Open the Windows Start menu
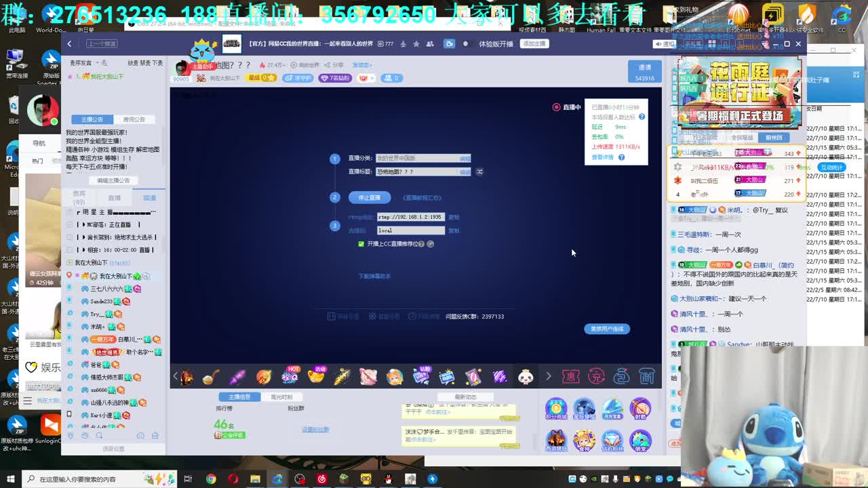This screenshot has width=868, height=488. pyautogui.click(x=10, y=479)
